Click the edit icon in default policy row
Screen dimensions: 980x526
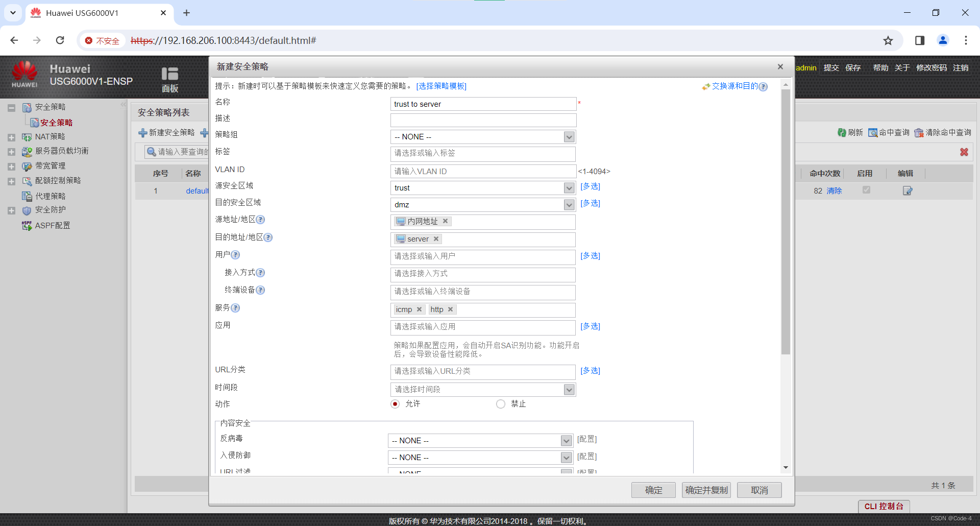(908, 190)
